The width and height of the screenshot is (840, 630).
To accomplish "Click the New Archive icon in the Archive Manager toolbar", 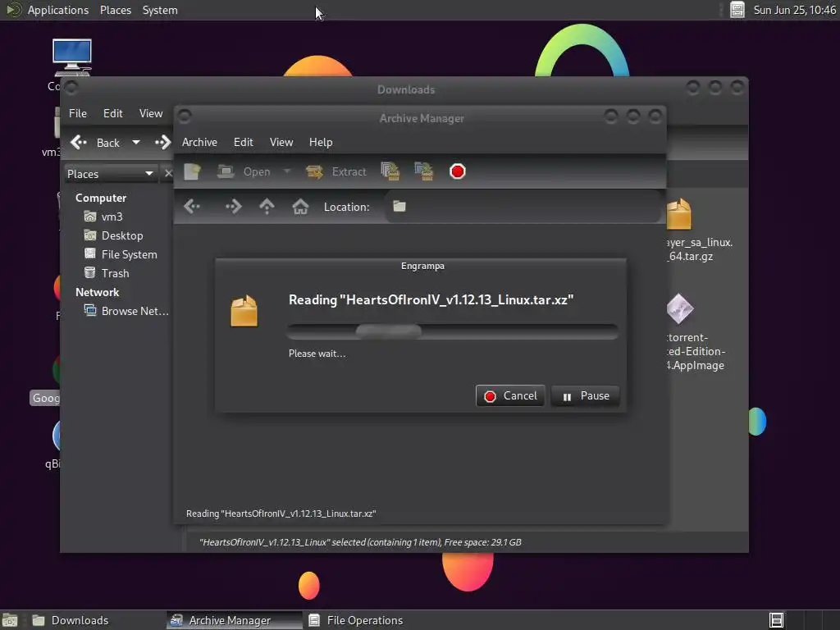I will pos(192,171).
